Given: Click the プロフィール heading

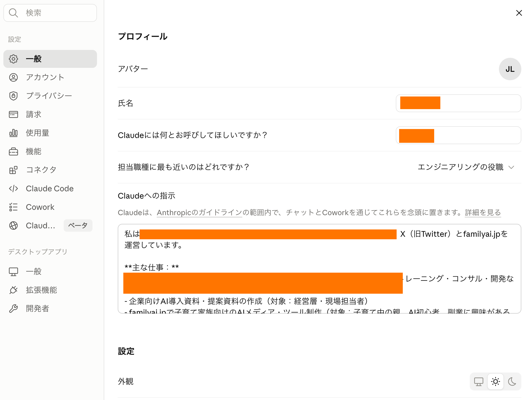Looking at the screenshot, I should [x=143, y=36].
